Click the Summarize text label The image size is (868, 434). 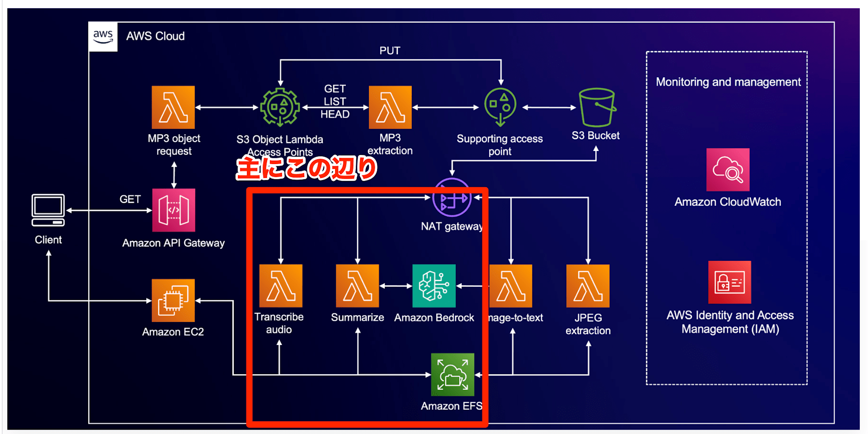tap(358, 317)
